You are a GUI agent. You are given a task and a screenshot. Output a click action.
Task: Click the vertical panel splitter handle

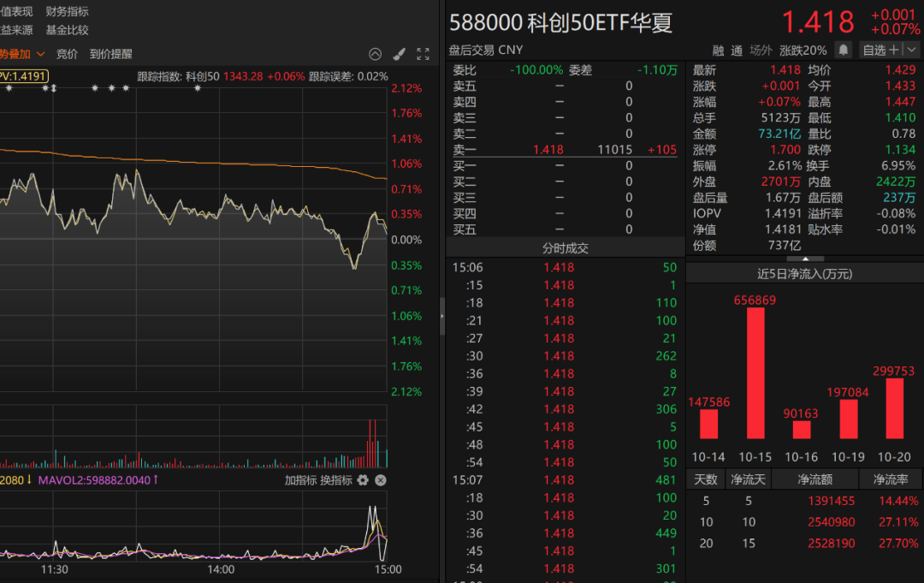pyautogui.click(x=442, y=316)
